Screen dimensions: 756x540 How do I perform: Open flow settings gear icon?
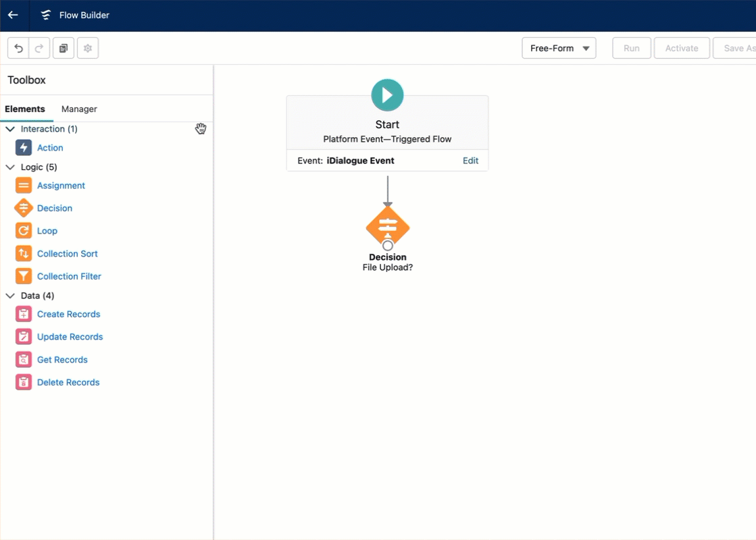[88, 48]
